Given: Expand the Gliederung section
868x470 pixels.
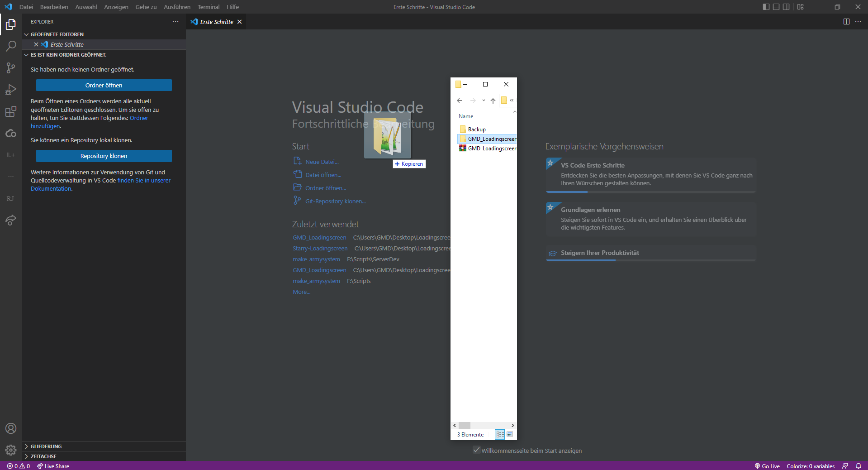Looking at the screenshot, I should [104, 446].
